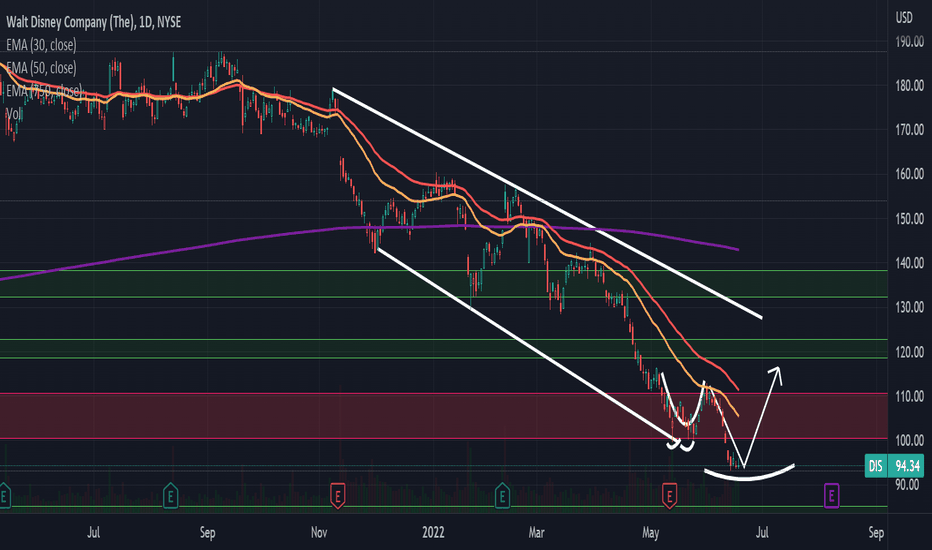Click the EMA (30, close) indicator label

[41, 45]
